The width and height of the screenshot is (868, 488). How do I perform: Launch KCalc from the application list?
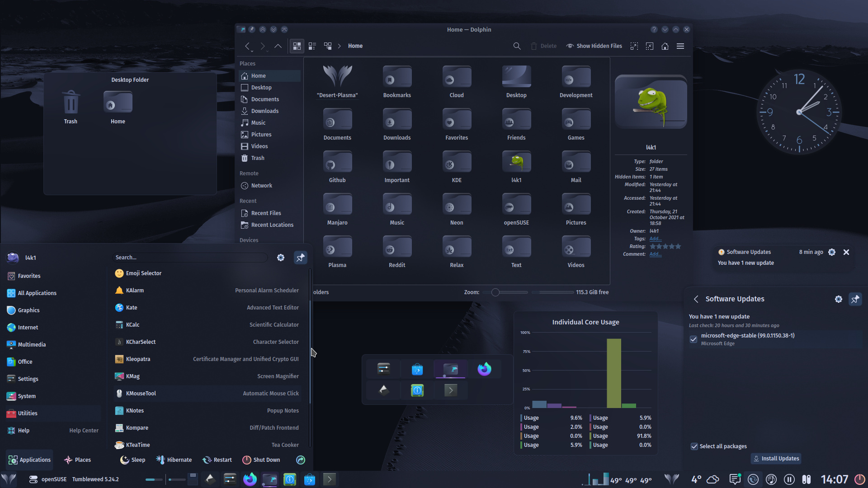[x=207, y=325]
